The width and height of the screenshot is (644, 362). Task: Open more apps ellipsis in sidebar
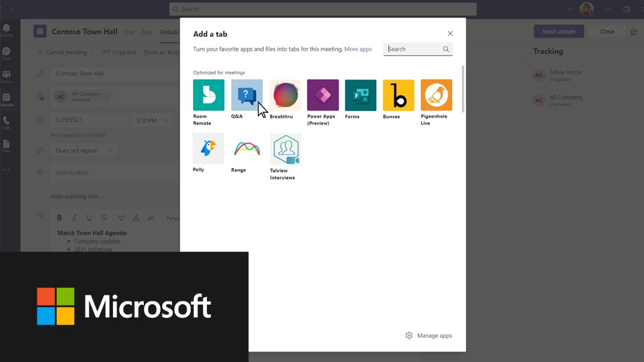pyautogui.click(x=7, y=170)
